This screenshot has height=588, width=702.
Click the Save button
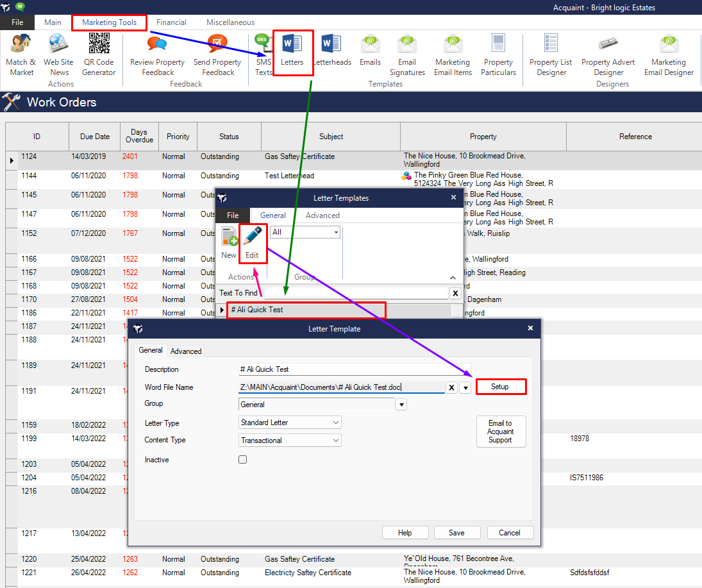pos(457,533)
